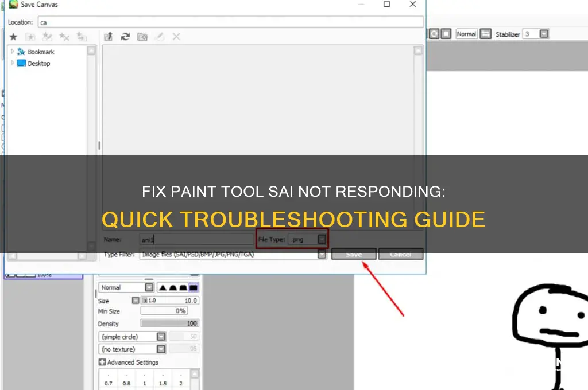Open the simple circle shape dropdown
Image resolution: width=588 pixels, height=390 pixels.
[161, 337]
